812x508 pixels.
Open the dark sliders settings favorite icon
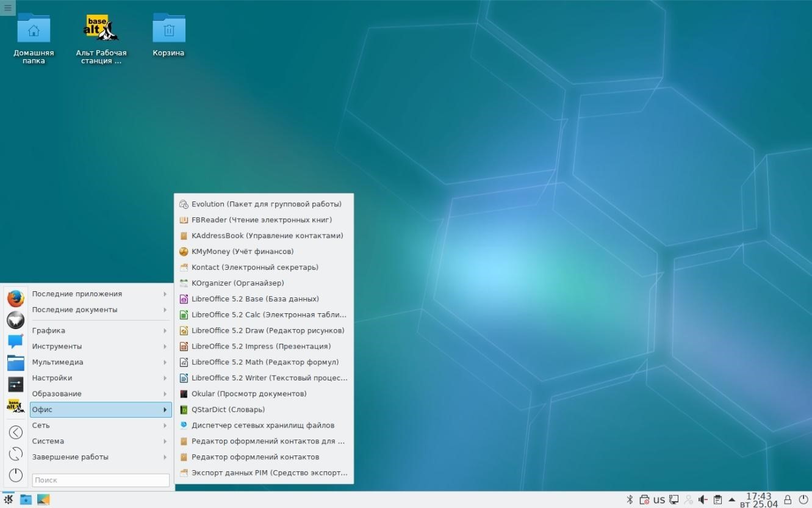tap(15, 384)
